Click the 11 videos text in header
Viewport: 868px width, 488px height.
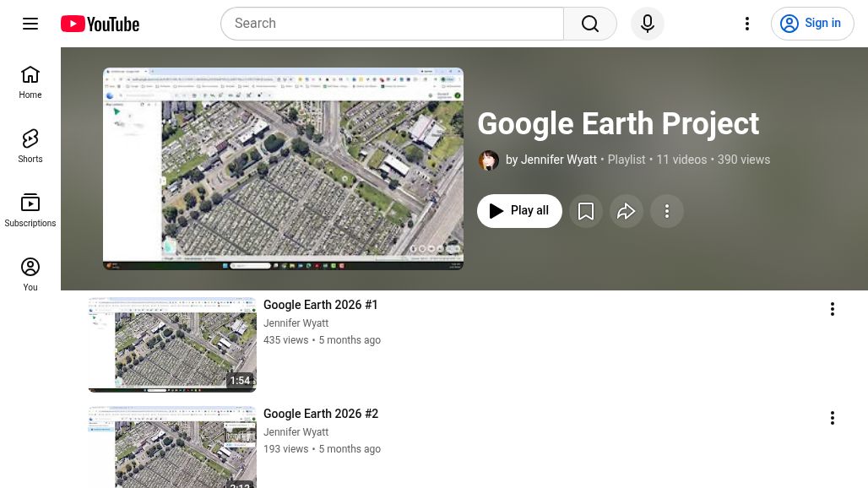[681, 160]
